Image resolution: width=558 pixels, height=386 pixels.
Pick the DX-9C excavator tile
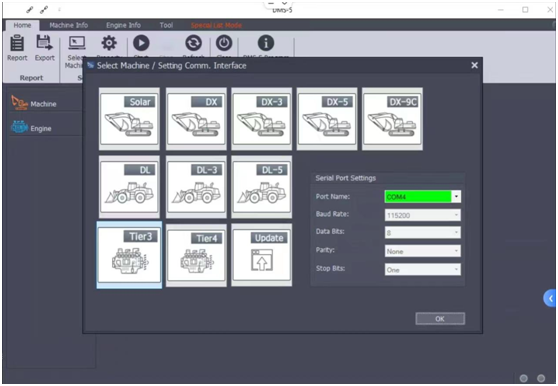point(392,119)
